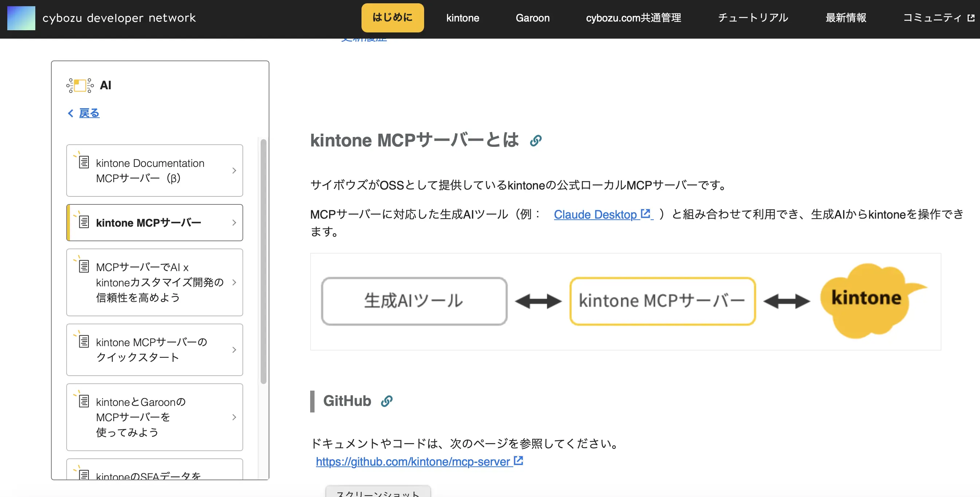
Task: Click the sidebar vertical scrollbar thumb
Action: pyautogui.click(x=263, y=261)
